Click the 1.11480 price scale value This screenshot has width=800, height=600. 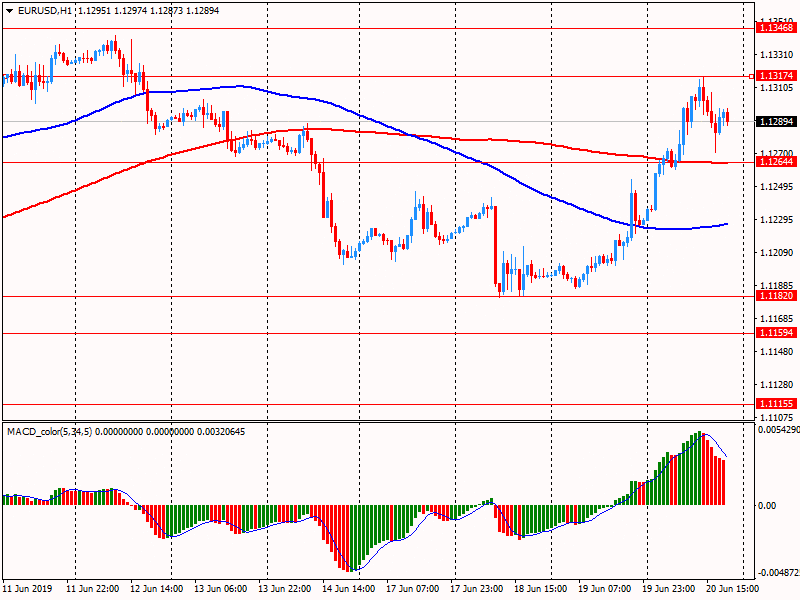coord(777,352)
